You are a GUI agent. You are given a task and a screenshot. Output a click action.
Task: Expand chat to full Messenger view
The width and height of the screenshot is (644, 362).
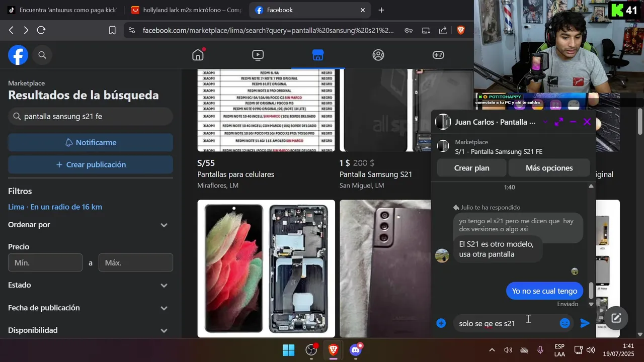coord(559,122)
